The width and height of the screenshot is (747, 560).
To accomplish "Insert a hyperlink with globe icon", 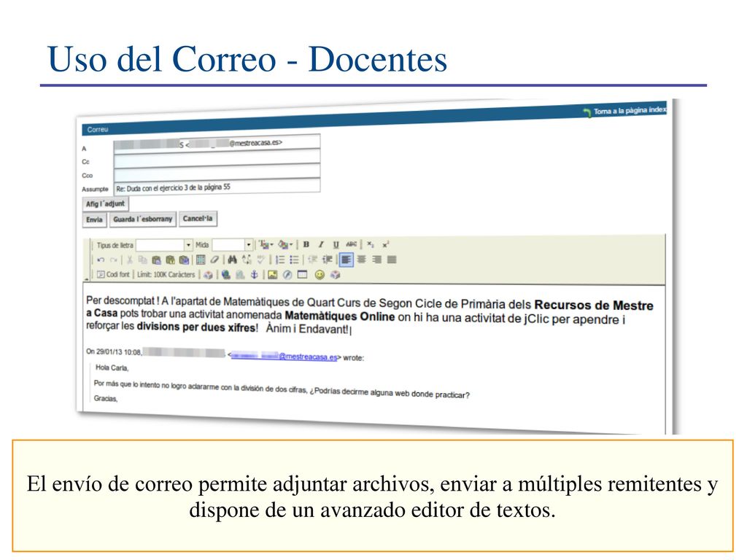I will (x=226, y=275).
